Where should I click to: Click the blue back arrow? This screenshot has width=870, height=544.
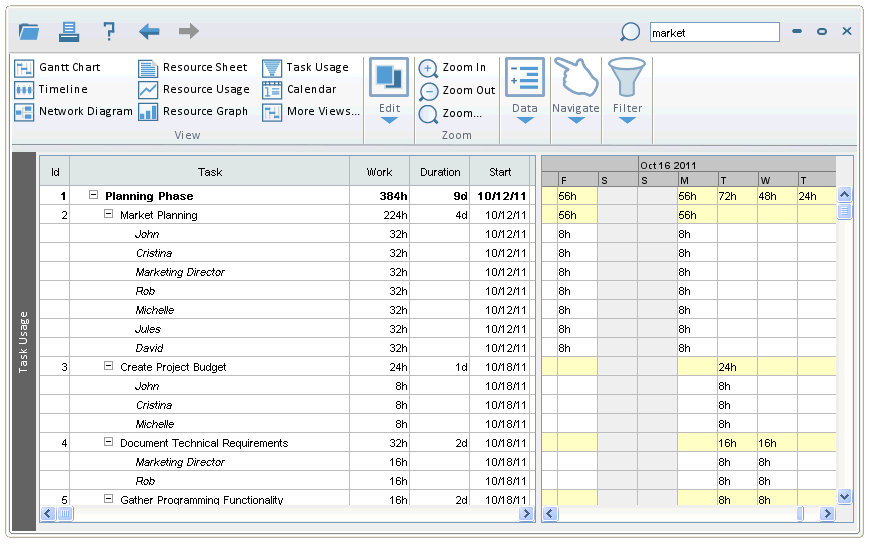tap(149, 32)
